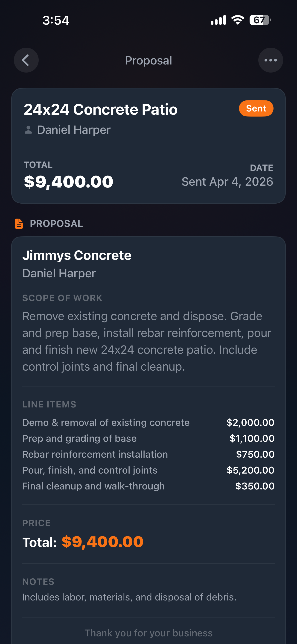Select Prep and grading of base item
Screen dimensions: 297x644
[79, 438]
